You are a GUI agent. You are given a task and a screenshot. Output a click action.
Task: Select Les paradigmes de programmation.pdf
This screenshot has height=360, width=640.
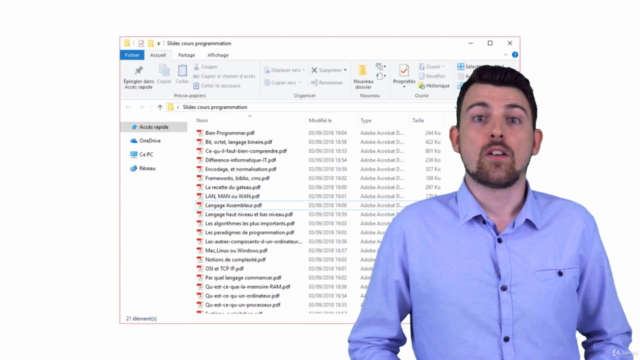249,233
